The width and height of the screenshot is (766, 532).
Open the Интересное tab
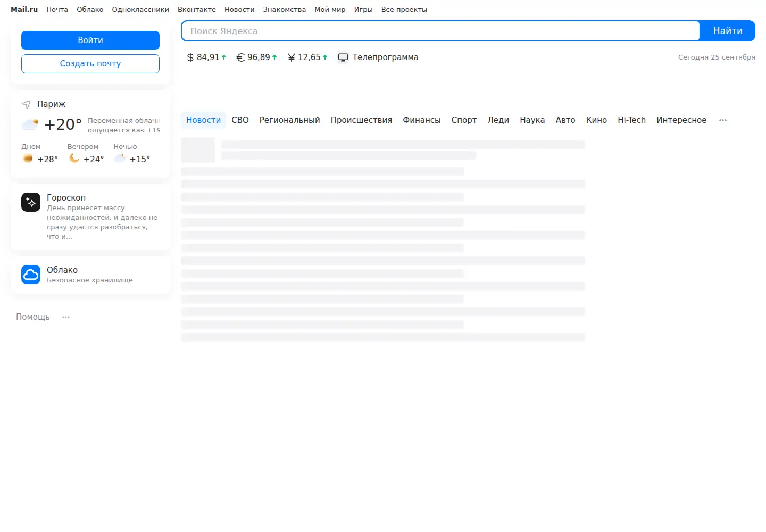[681, 120]
